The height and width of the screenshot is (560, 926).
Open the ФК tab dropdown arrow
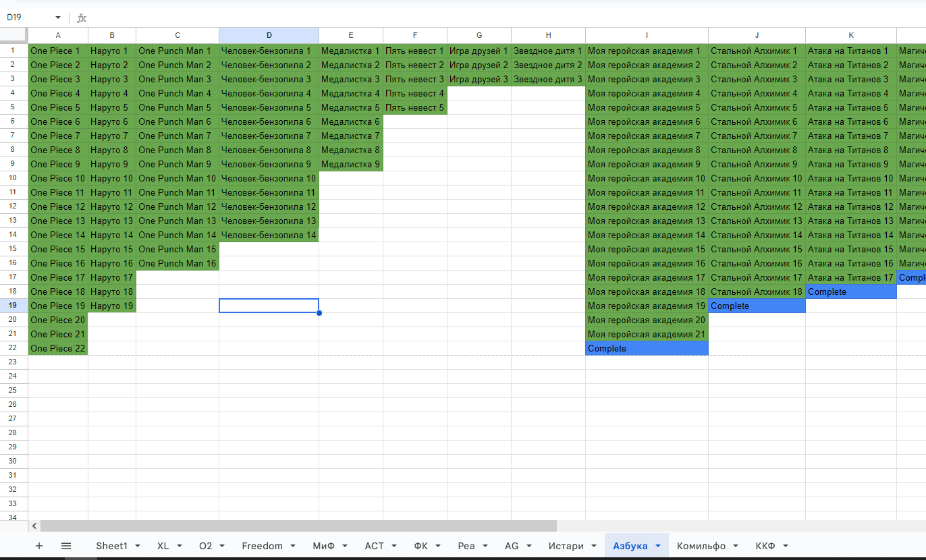pos(438,546)
